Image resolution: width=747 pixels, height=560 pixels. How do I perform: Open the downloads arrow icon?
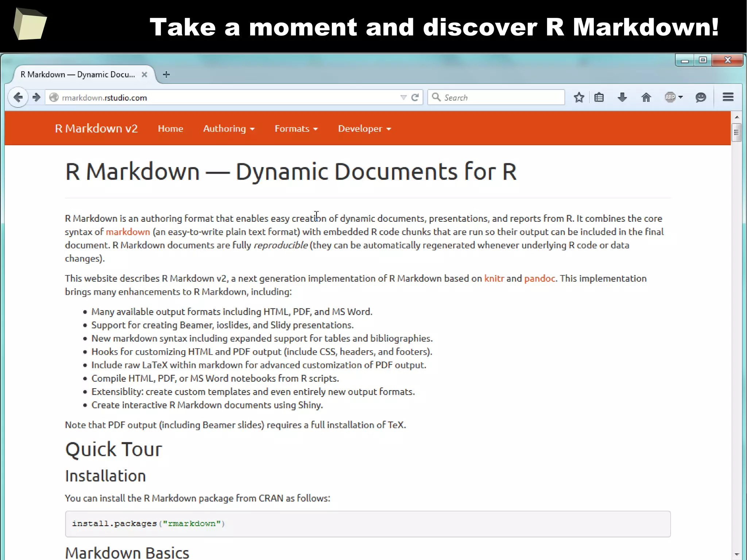coord(622,97)
